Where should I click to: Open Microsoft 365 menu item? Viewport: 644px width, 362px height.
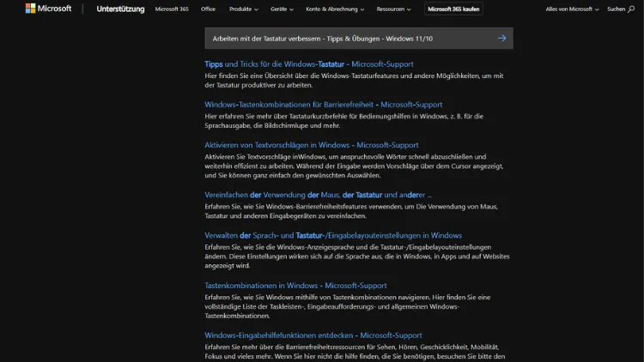(172, 9)
